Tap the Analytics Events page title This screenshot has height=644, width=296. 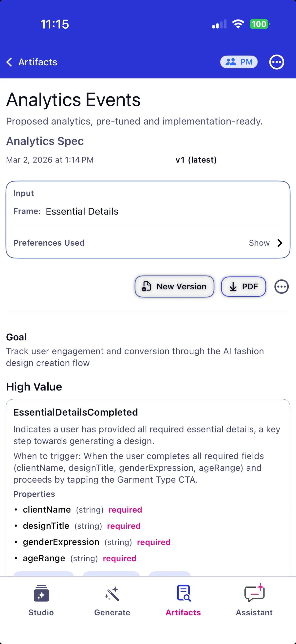tap(74, 100)
